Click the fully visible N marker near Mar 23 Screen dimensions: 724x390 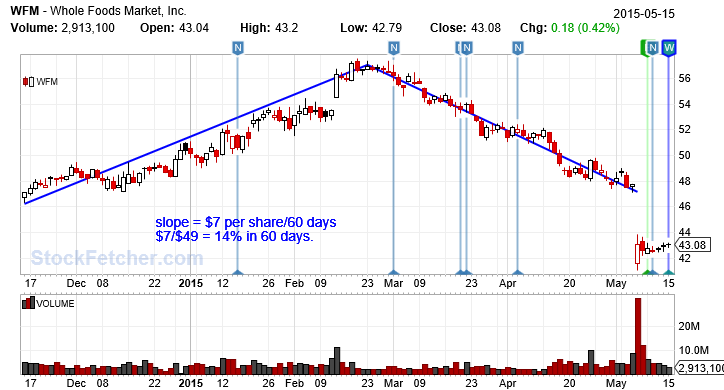click(467, 48)
